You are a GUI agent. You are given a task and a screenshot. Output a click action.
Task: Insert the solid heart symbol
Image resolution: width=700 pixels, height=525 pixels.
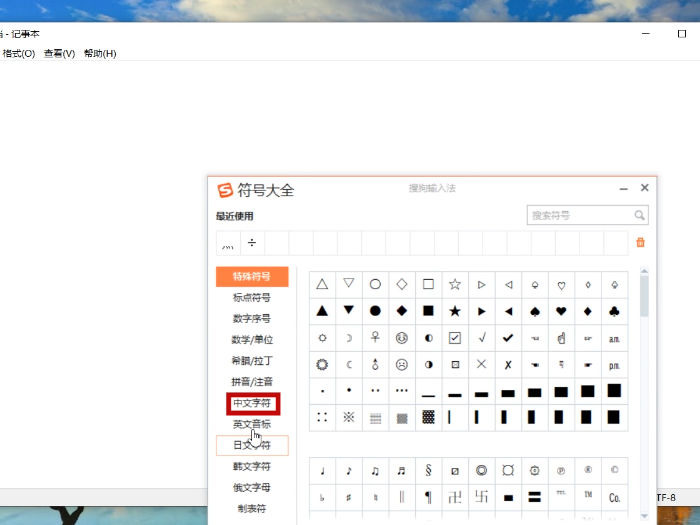coord(561,311)
